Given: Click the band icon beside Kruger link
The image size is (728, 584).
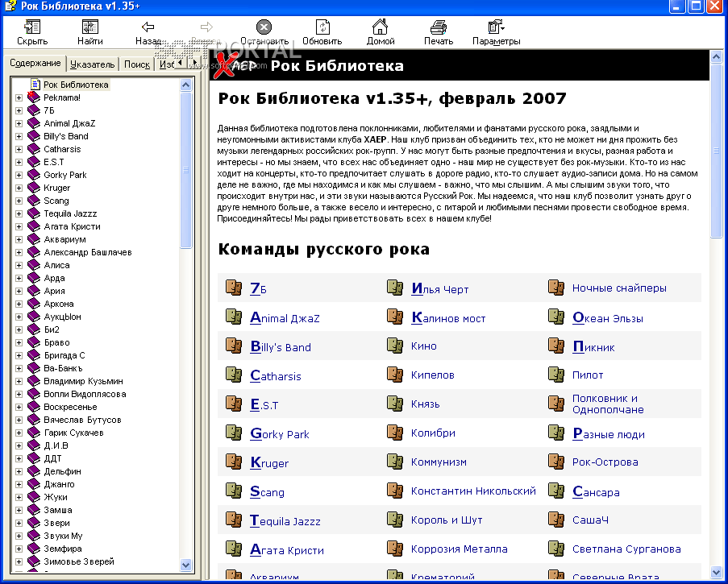Looking at the screenshot, I should point(234,462).
